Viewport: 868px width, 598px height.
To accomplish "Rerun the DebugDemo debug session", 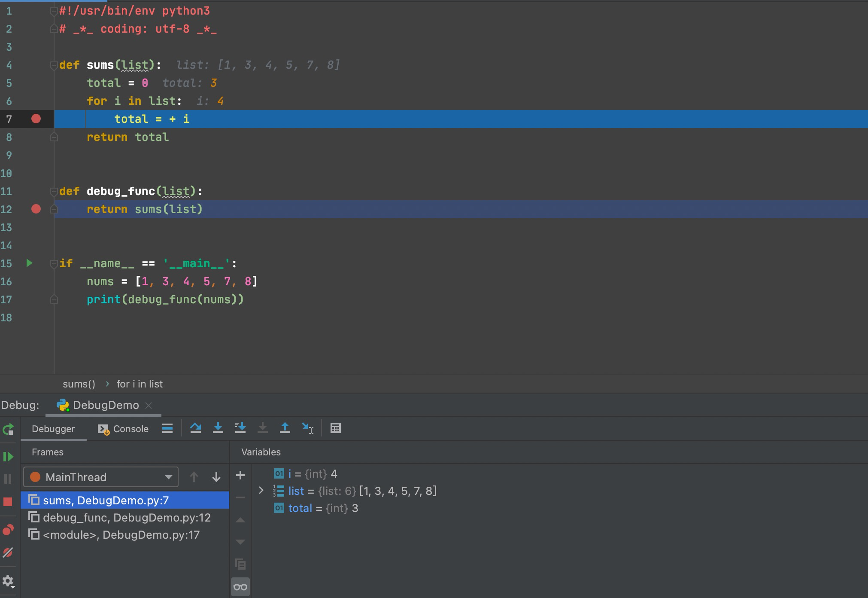I will 8,429.
